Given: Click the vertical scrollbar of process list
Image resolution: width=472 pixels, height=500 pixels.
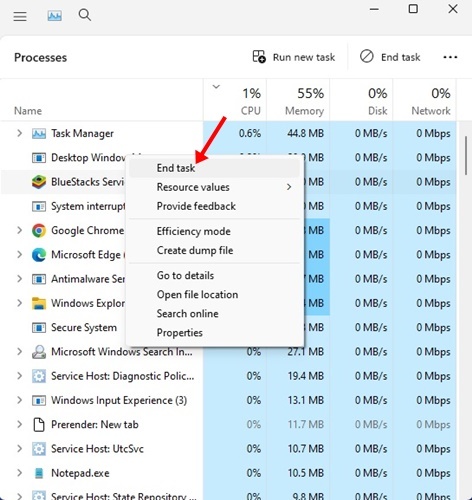Looking at the screenshot, I should click(466, 155).
